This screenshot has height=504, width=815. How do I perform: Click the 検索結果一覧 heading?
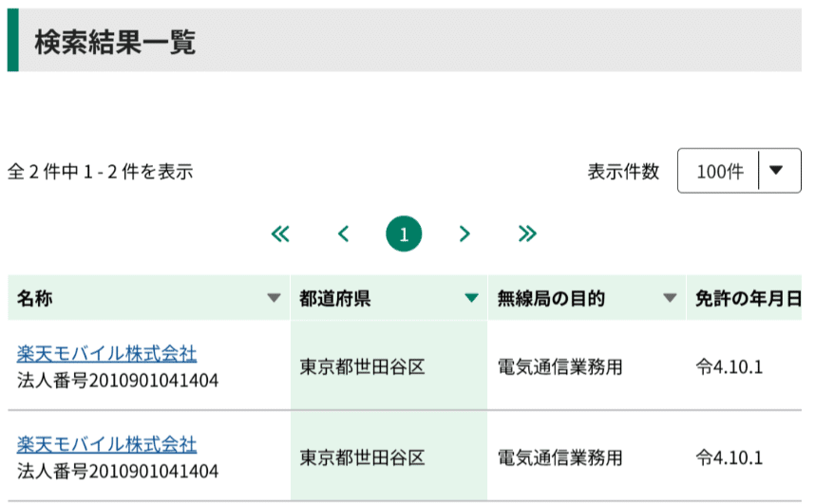tap(115, 43)
